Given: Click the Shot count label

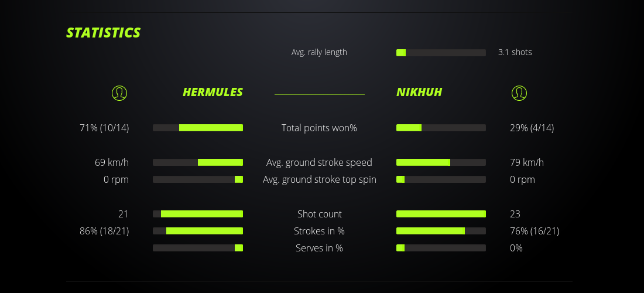Looking at the screenshot, I should 319,214.
